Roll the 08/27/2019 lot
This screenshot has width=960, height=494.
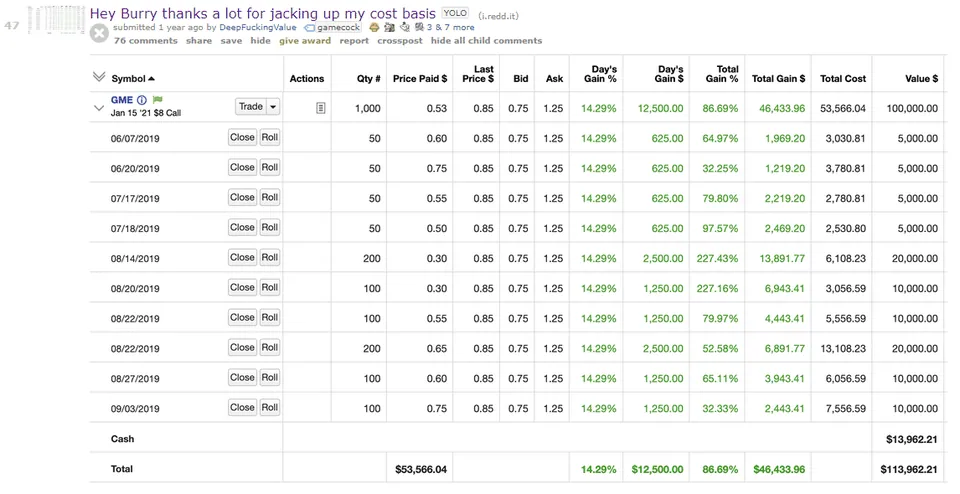coord(270,377)
